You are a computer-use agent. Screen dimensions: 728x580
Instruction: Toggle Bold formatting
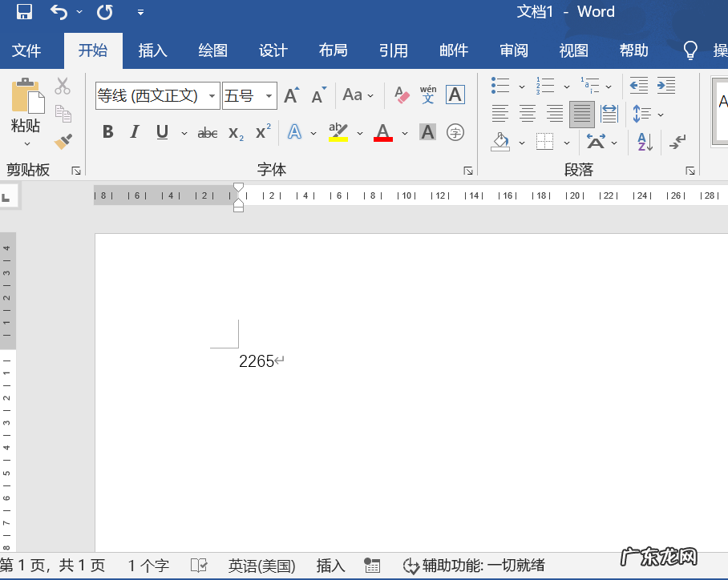point(108,132)
